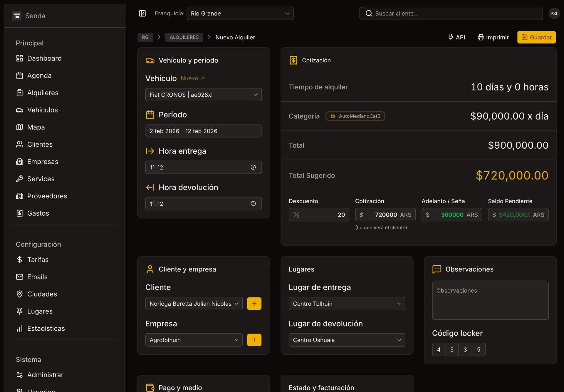Go to Tarifas in Configuración menu

pyautogui.click(x=38, y=259)
